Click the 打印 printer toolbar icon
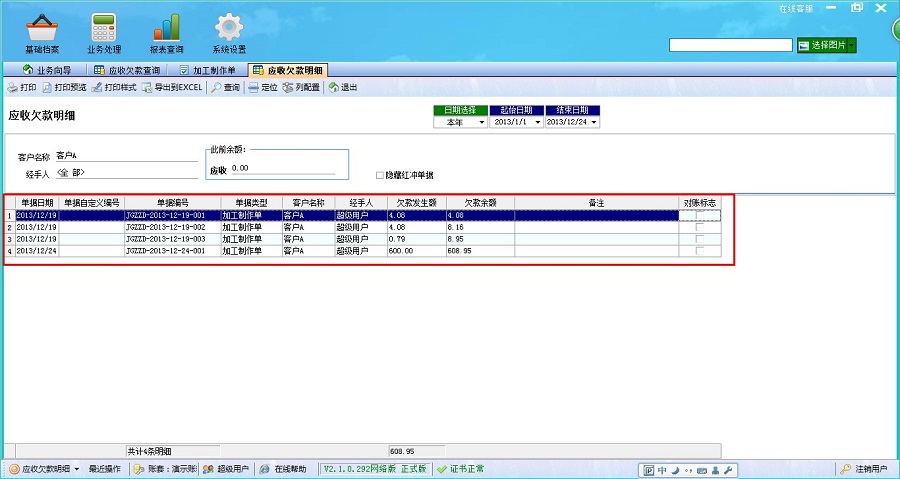Image resolution: width=900 pixels, height=479 pixels. [x=22, y=88]
